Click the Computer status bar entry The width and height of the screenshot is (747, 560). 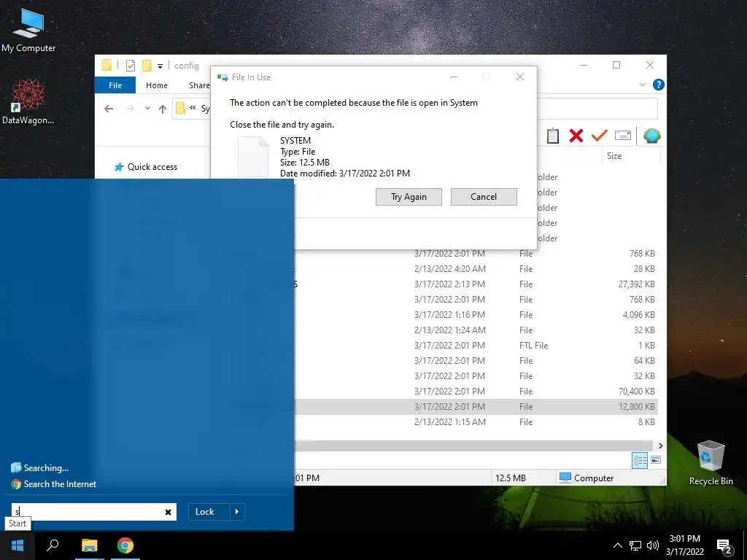click(x=587, y=478)
